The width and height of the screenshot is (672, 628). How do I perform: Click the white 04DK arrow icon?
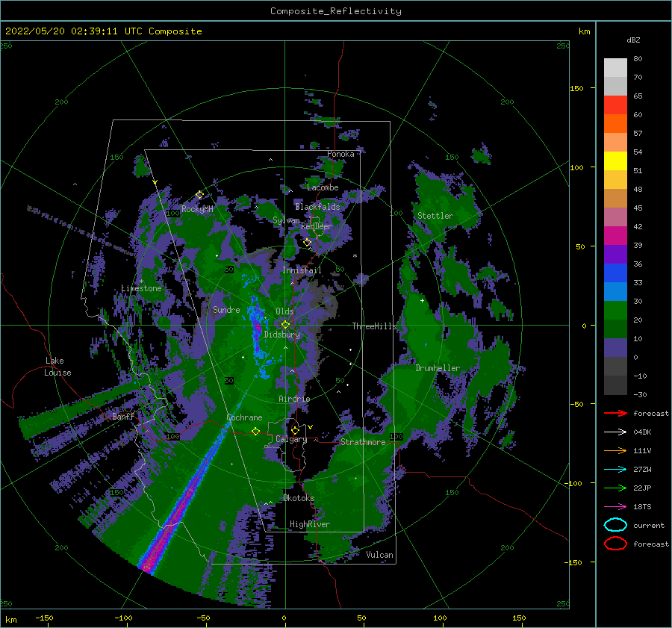(615, 432)
